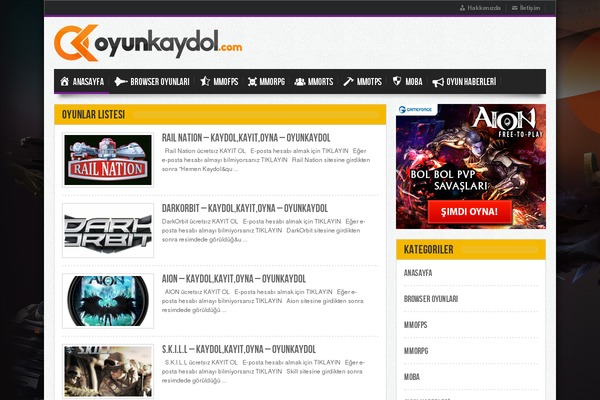The height and width of the screenshot is (400, 600).
Task: Select MMORPG in the navigation bar
Action: click(272, 82)
